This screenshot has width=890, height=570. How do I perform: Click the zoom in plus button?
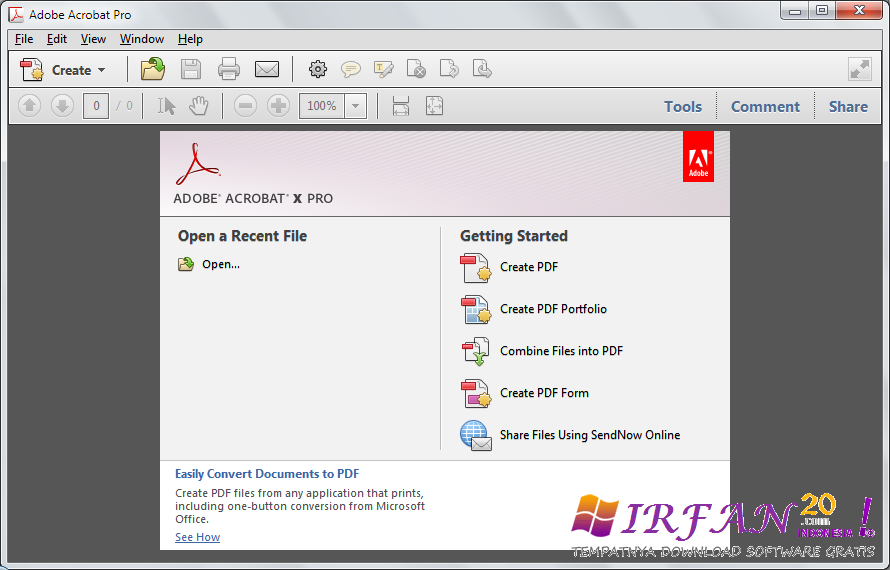pos(278,106)
